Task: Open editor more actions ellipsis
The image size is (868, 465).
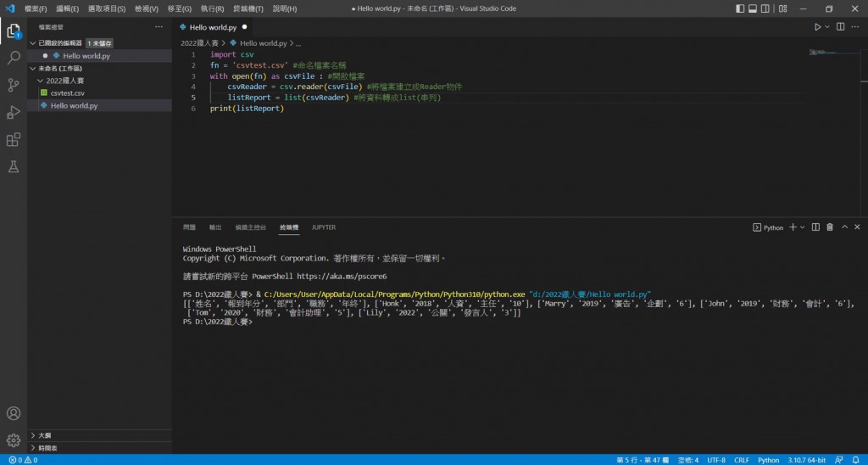Action: 856,26
